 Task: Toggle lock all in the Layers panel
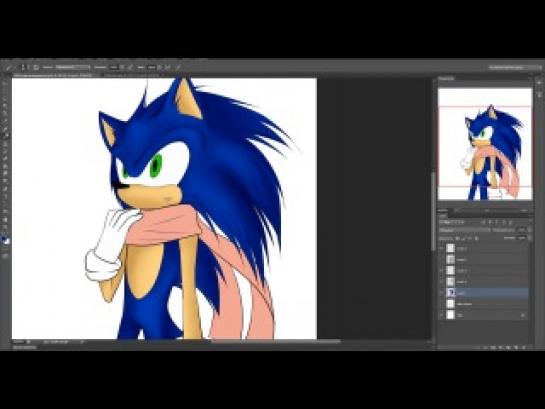pyautogui.click(x=477, y=238)
